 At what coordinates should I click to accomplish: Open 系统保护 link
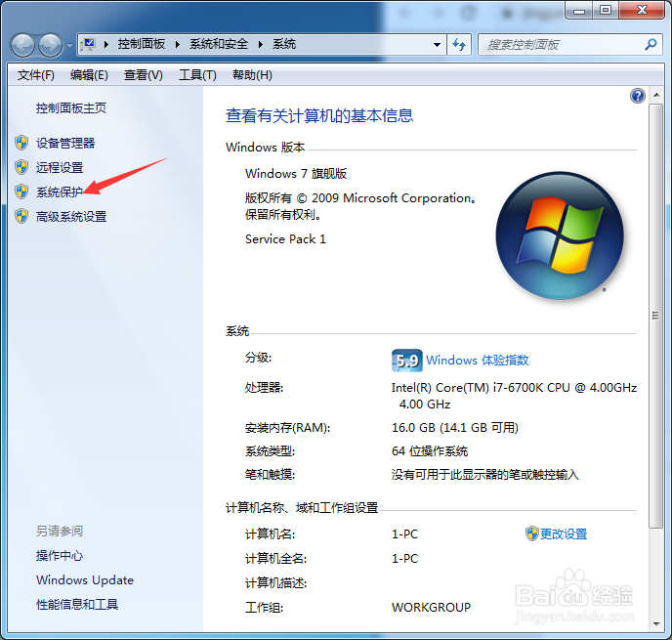coord(60,192)
